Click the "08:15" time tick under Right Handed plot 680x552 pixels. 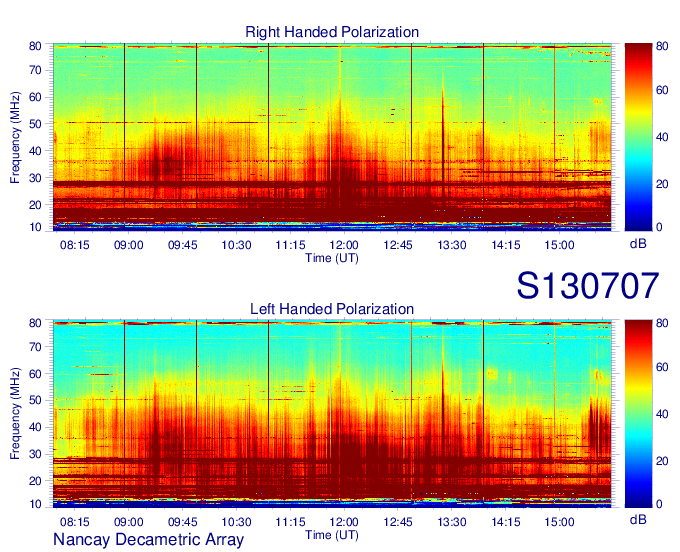point(75,245)
